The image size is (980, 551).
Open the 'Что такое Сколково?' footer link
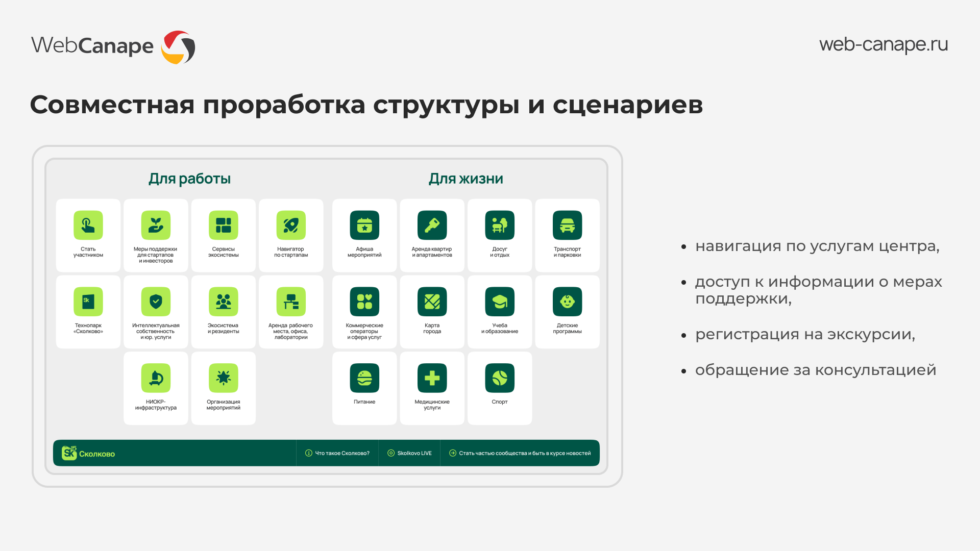[x=337, y=453]
